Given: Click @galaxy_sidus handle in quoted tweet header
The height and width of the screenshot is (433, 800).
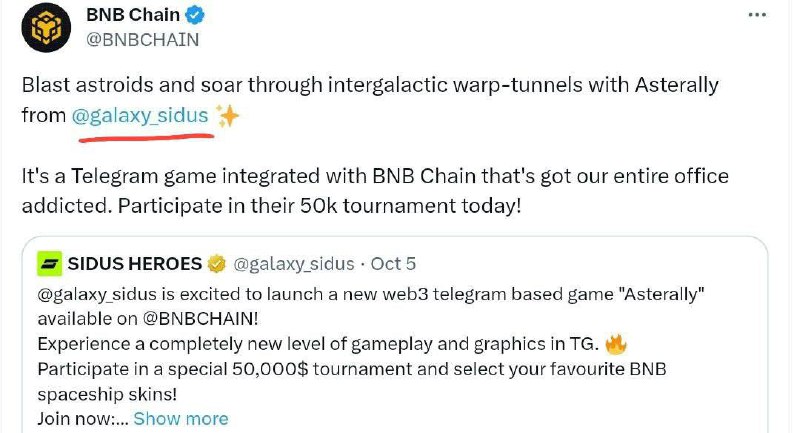Looking at the screenshot, I should click(x=293, y=264).
